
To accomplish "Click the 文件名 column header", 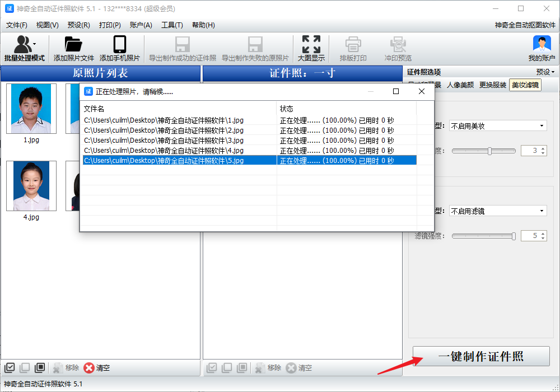I will (178, 109).
